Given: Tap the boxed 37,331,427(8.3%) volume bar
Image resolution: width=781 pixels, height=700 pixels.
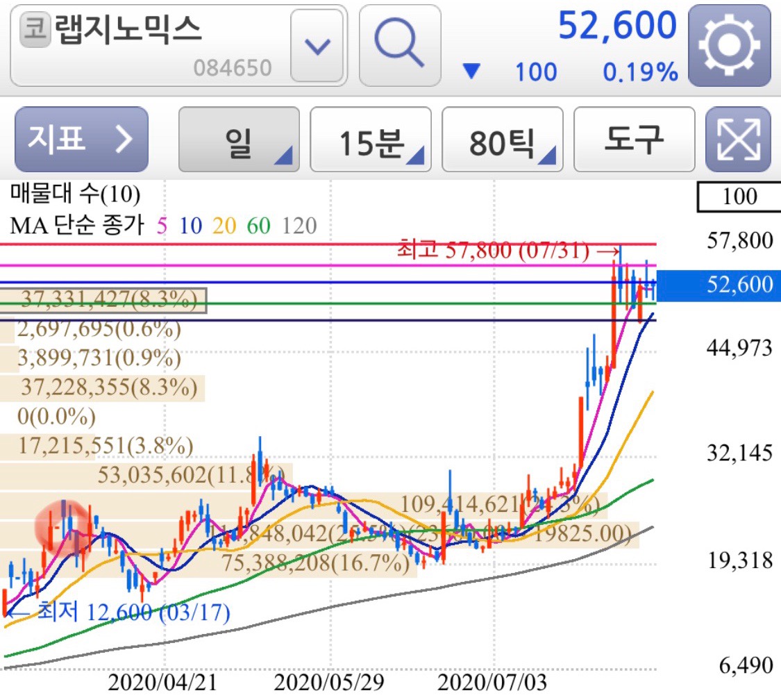Looking at the screenshot, I should (103, 301).
